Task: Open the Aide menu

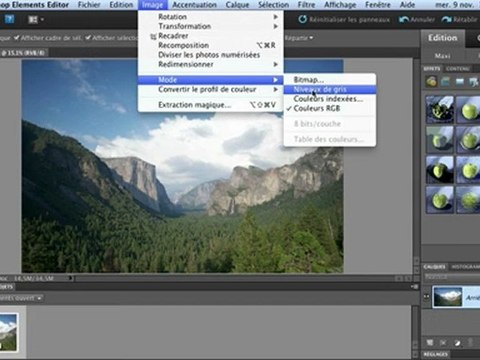Action: 407,5
